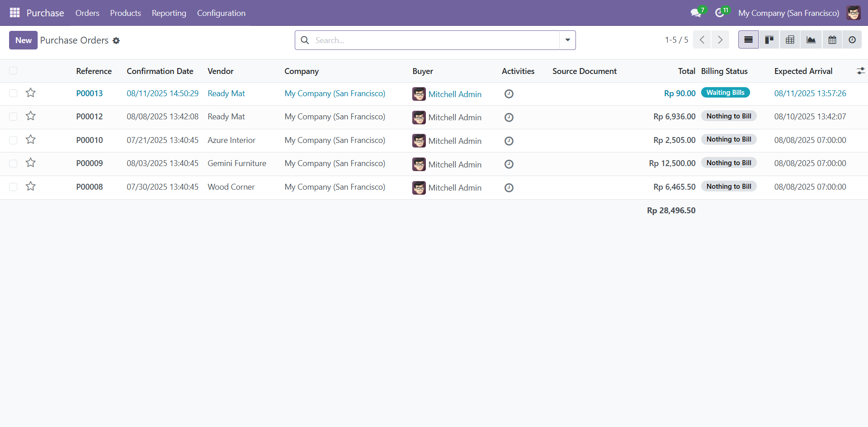Switch to Pivot table view
This screenshot has width=868, height=427.
coord(790,40)
